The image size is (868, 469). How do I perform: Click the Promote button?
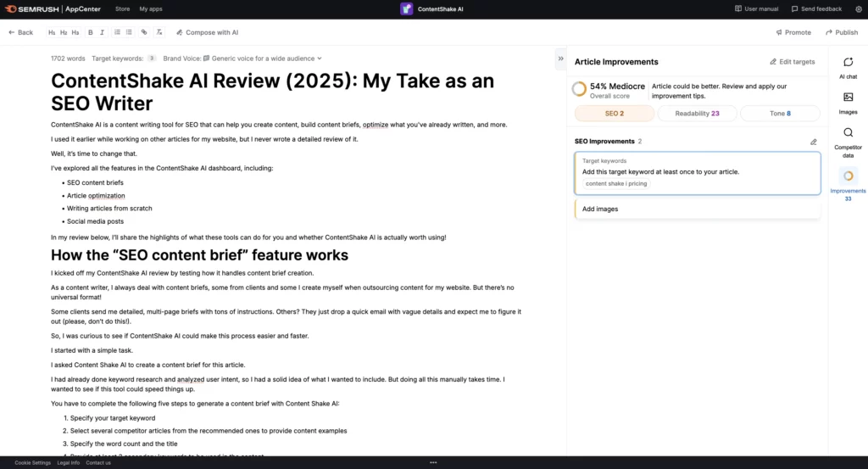(793, 33)
